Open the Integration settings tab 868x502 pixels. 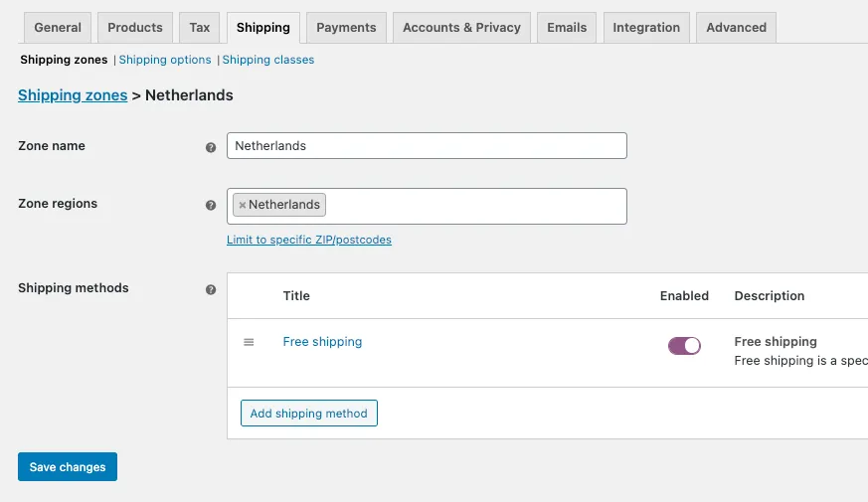coord(646,28)
